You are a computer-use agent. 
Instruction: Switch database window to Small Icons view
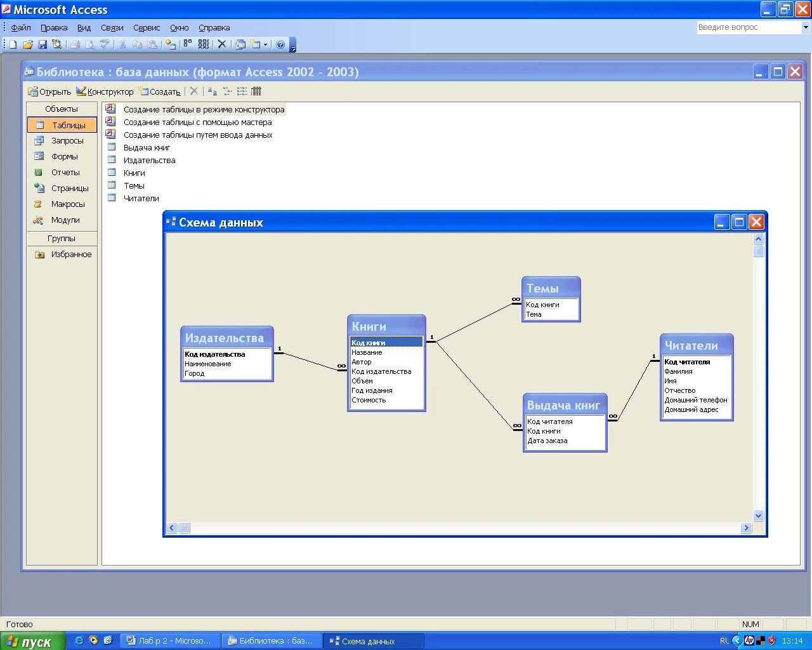(227, 91)
